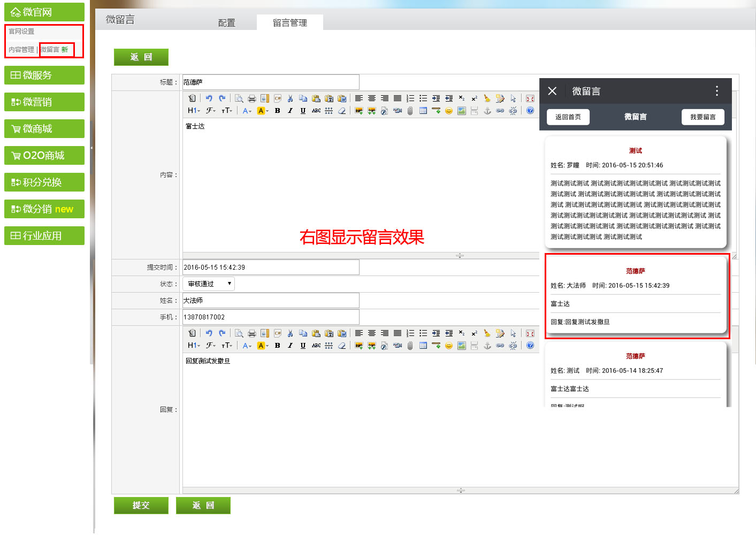This screenshot has width=756, height=535.
Task: Insert emoticon in the content editor
Action: [448, 111]
